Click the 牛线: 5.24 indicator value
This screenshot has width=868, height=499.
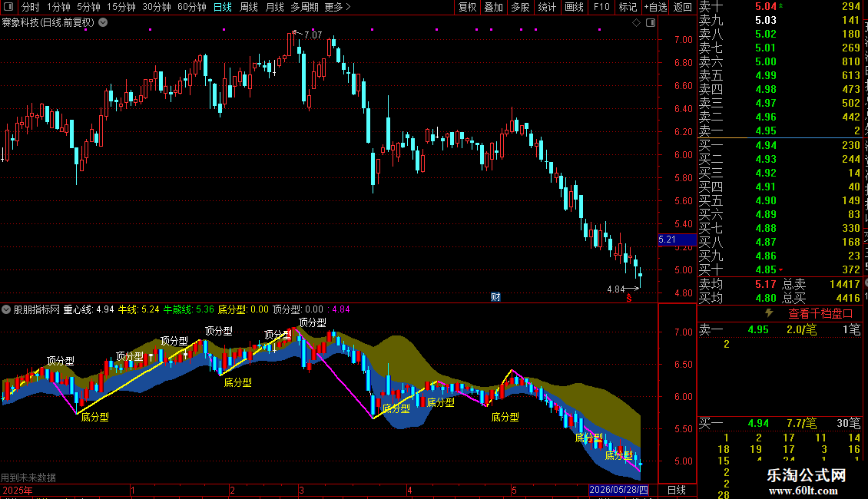pyautogui.click(x=138, y=309)
